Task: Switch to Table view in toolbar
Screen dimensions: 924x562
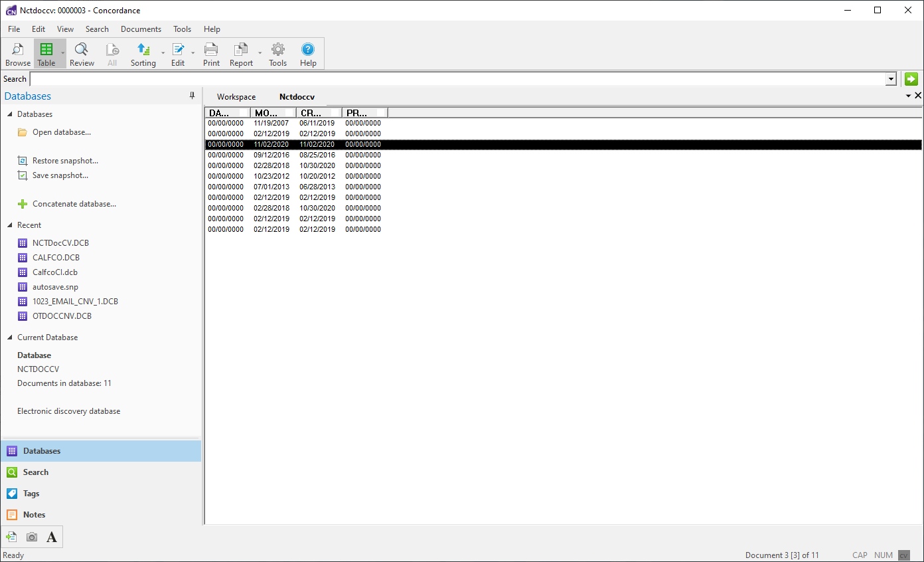Action: (x=46, y=54)
